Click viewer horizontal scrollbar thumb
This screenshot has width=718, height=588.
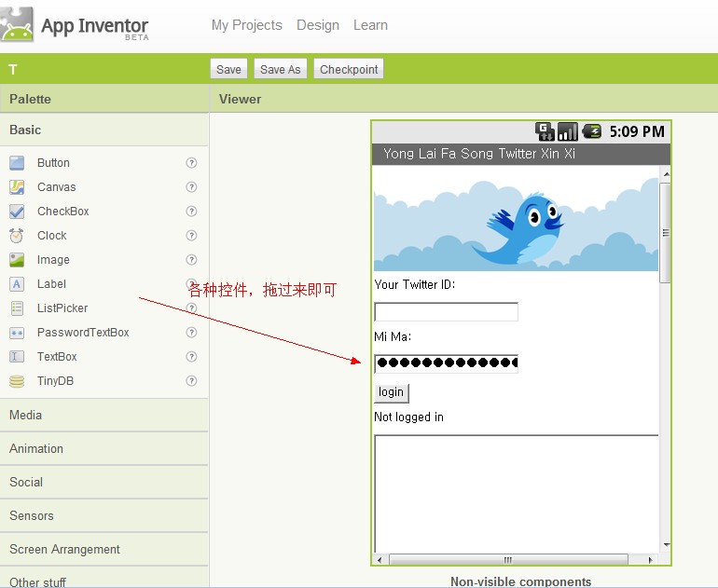click(508, 560)
